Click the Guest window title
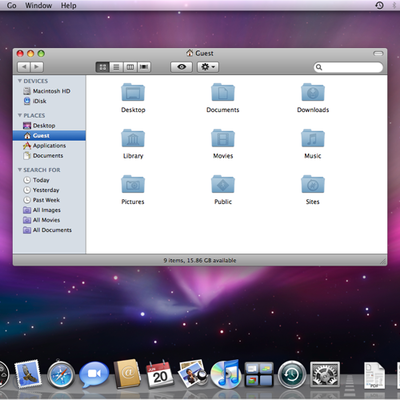Screen dimensions: 400x400 (x=200, y=53)
